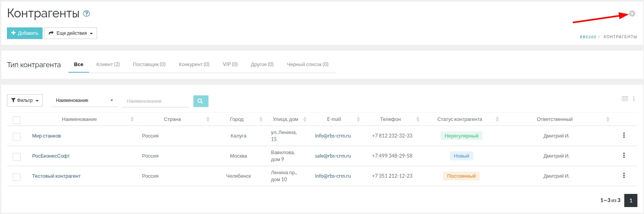This screenshot has height=214, width=644.
Task: Check the box for Мир станков row
Action: click(17, 136)
